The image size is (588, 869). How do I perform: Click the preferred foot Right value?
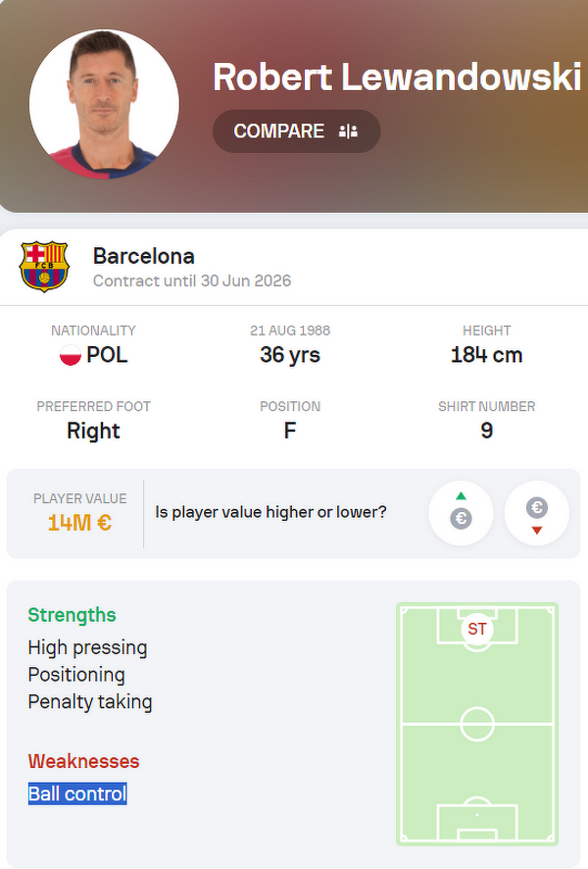tap(93, 431)
